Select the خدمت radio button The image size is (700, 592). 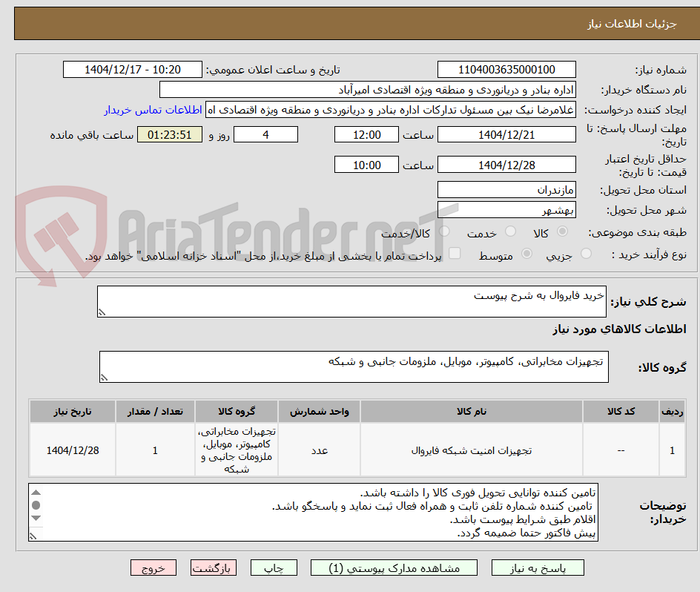pos(510,231)
